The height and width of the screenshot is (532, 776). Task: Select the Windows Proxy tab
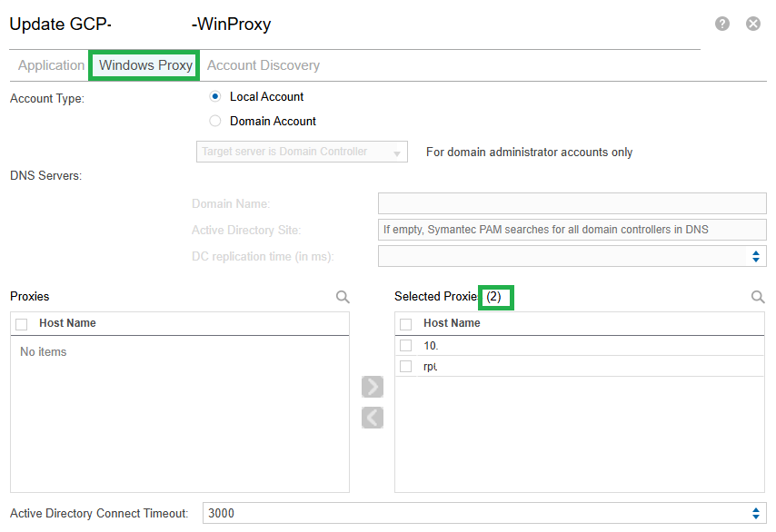coord(145,65)
